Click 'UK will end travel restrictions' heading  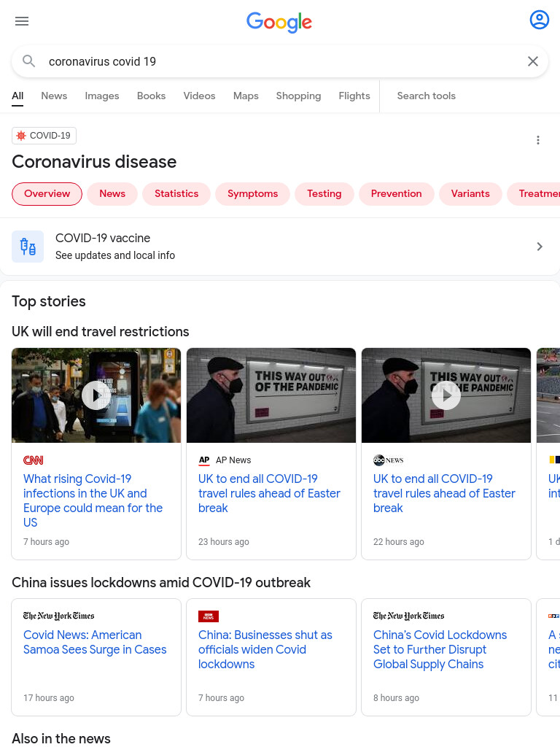[101, 332]
